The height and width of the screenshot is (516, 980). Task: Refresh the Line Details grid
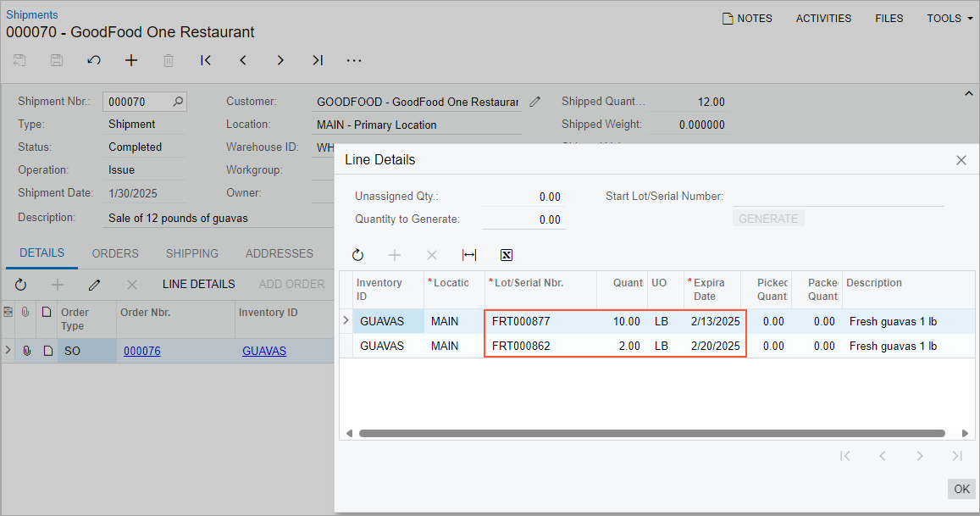pyautogui.click(x=357, y=255)
